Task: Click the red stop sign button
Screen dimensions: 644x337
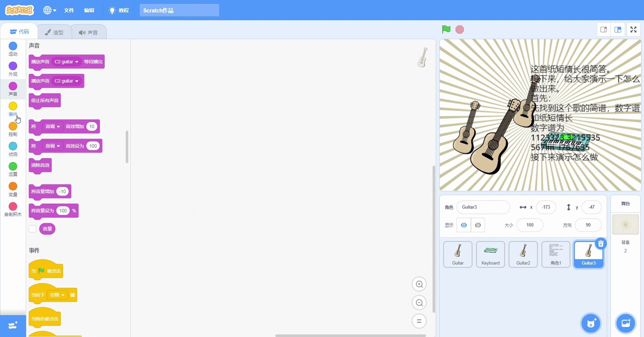Action: 459,29
